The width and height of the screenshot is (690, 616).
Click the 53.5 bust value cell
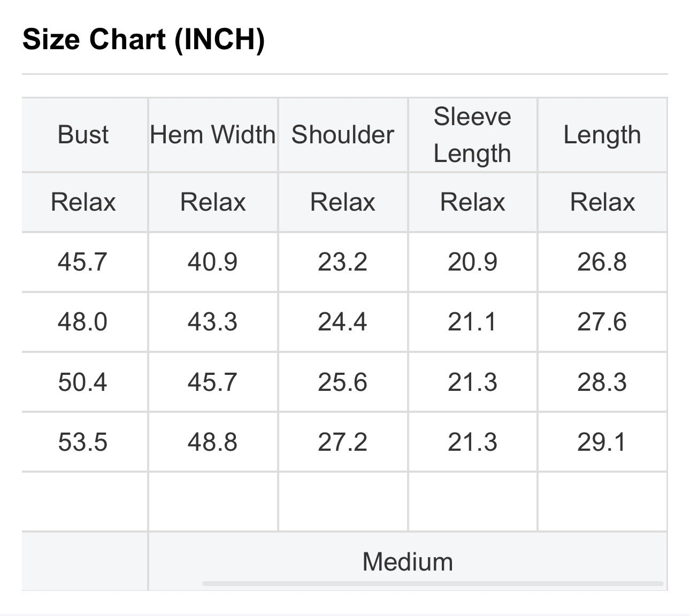coord(83,442)
